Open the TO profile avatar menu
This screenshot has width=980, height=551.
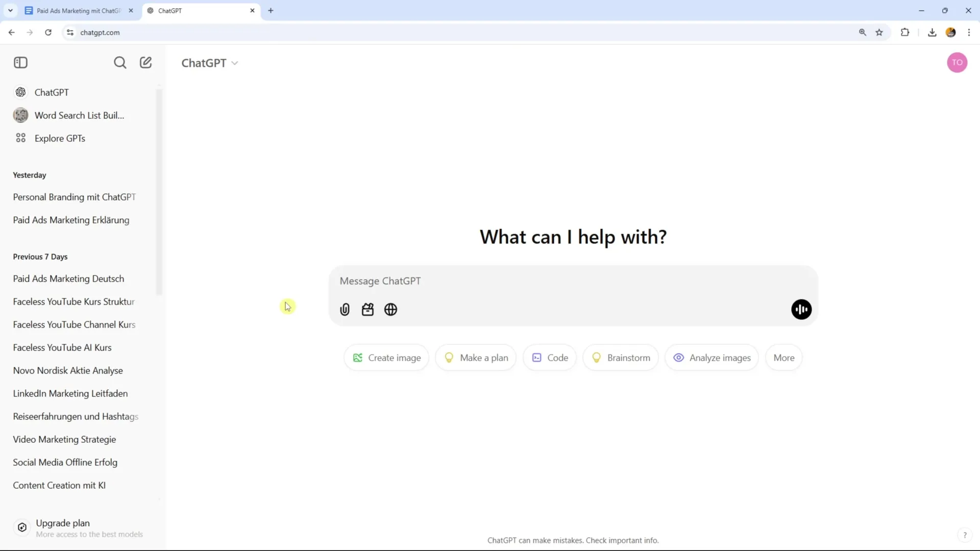957,63
